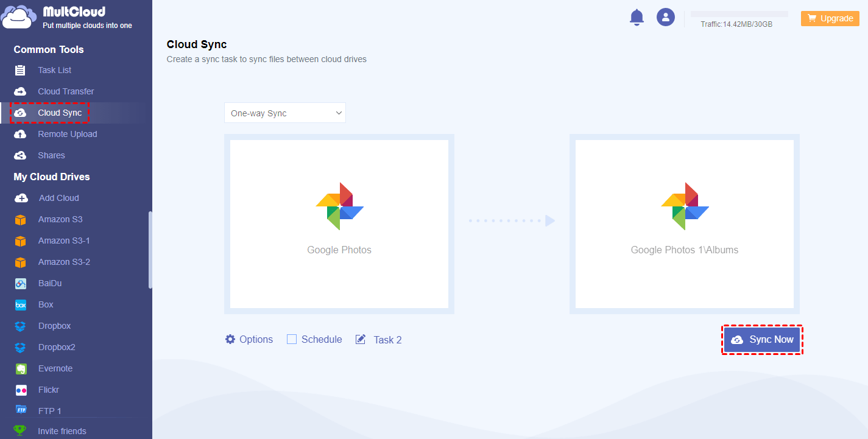Open the Dropbox2 drive
Image resolution: width=868 pixels, height=439 pixels.
coord(57,347)
